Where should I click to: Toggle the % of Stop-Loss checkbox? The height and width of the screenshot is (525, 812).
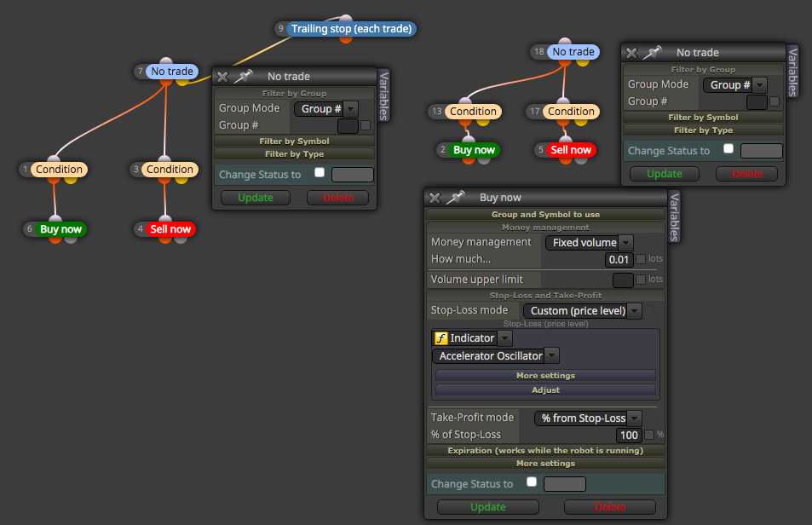pos(649,435)
